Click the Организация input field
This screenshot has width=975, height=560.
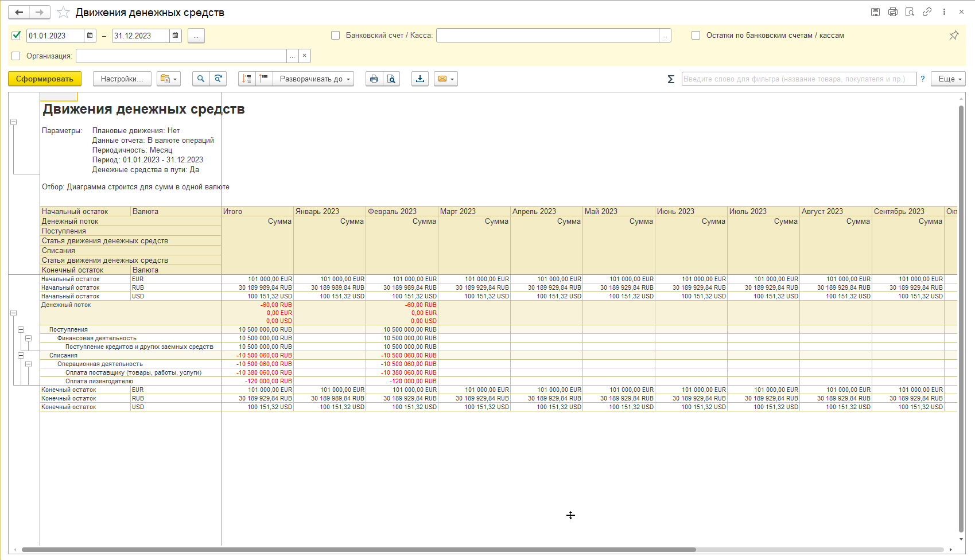click(x=181, y=56)
